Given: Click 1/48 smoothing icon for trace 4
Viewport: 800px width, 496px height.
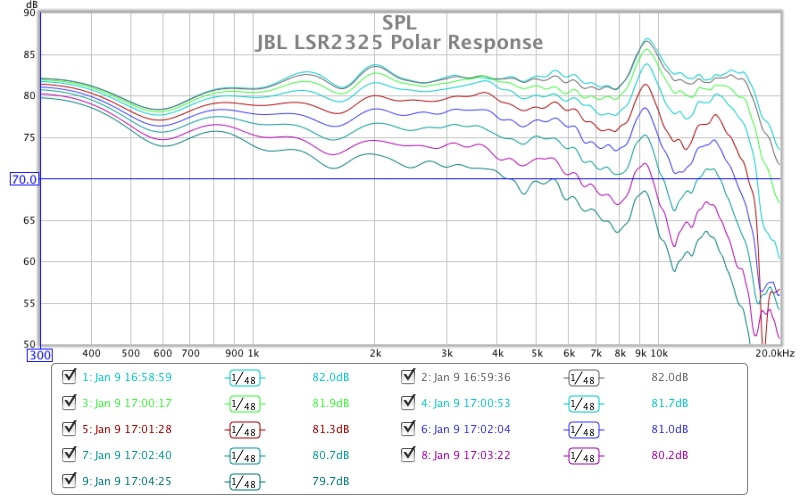Looking at the screenshot, I should pos(584,404).
